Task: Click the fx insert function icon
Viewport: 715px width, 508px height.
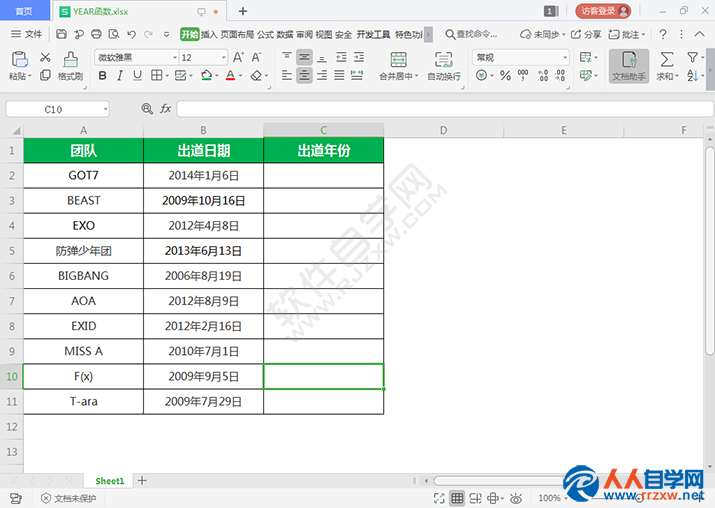Action: [x=165, y=109]
